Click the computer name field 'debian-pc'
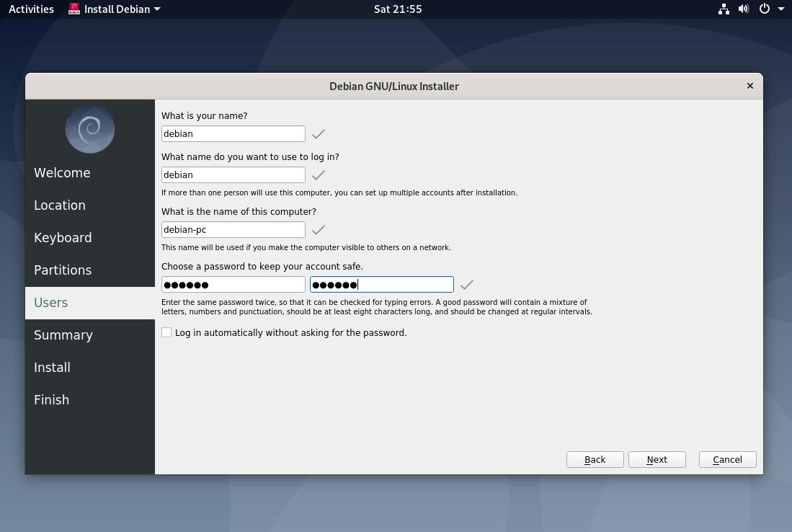This screenshot has width=792, height=532. 233,230
